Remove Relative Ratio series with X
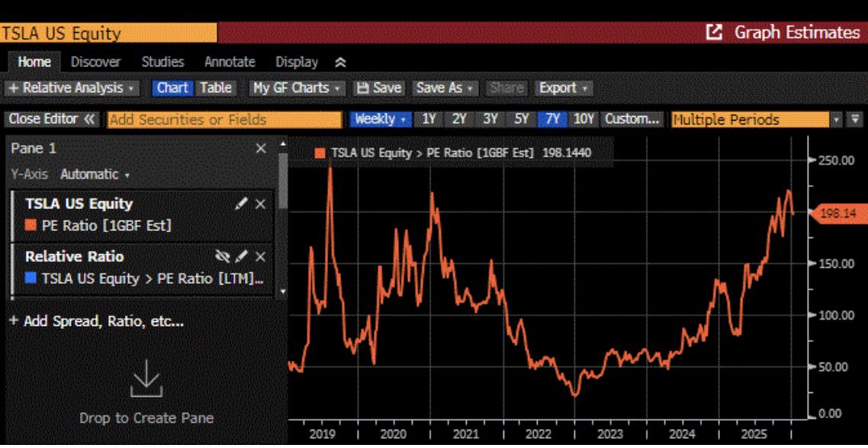This screenshot has height=448, width=868. pyautogui.click(x=260, y=256)
